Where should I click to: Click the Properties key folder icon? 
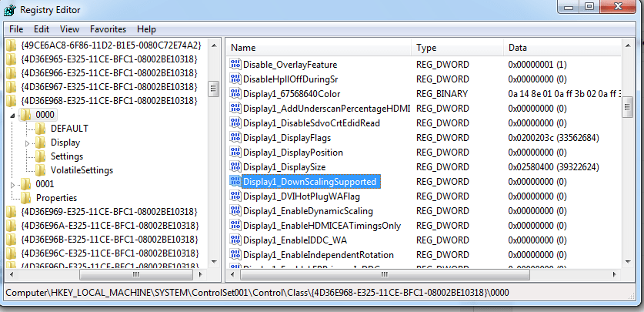pyautogui.click(x=25, y=198)
